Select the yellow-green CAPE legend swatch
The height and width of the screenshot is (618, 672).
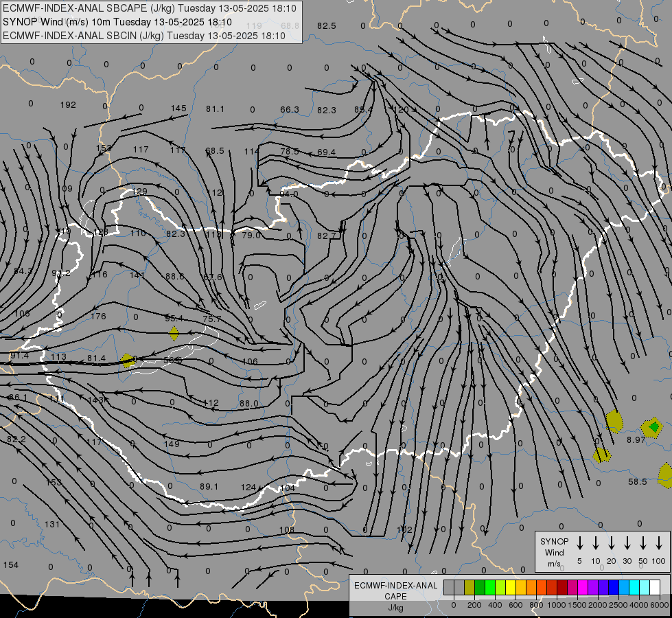(x=500, y=587)
